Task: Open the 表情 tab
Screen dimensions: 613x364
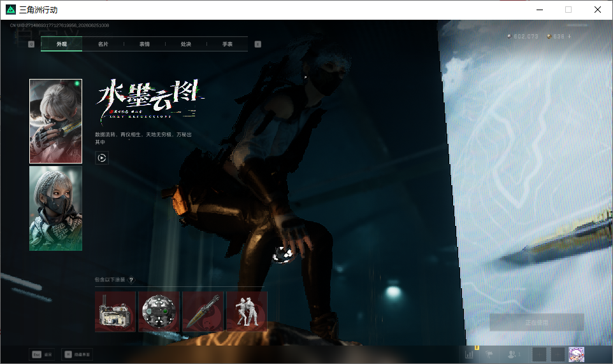Action: click(144, 44)
